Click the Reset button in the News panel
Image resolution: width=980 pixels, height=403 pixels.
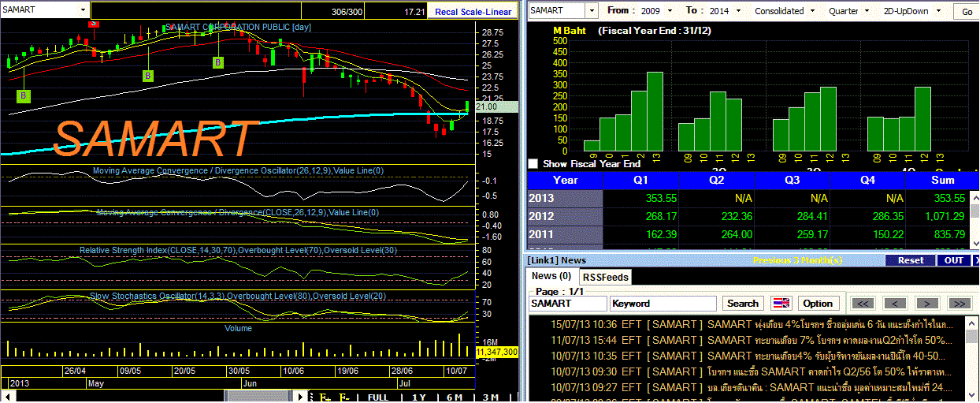pos(911,259)
